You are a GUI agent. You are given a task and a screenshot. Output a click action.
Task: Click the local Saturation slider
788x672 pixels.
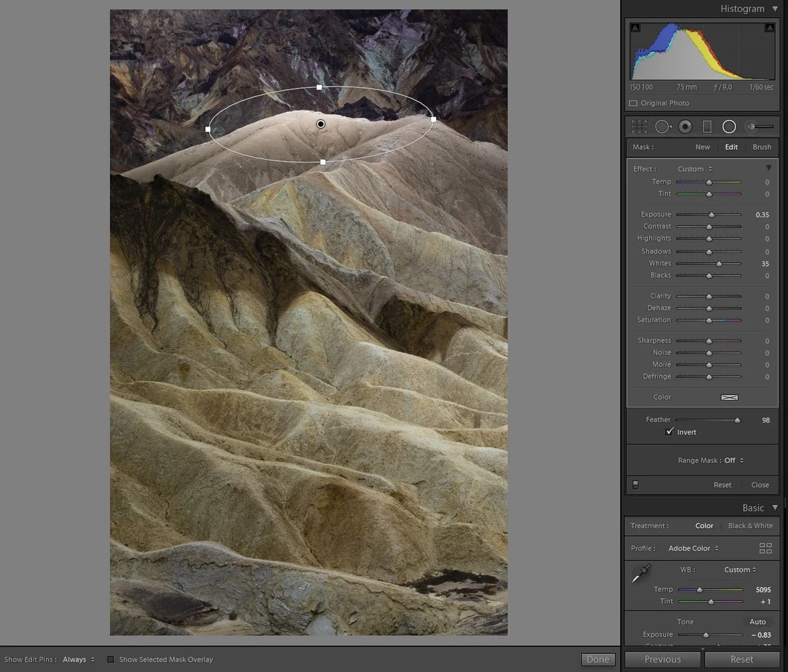pos(708,320)
